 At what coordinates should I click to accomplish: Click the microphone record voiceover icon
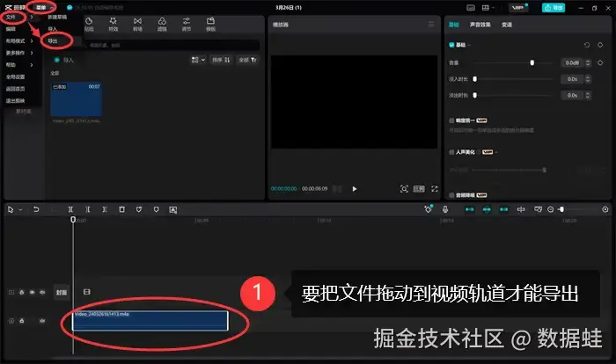pyautogui.click(x=445, y=209)
